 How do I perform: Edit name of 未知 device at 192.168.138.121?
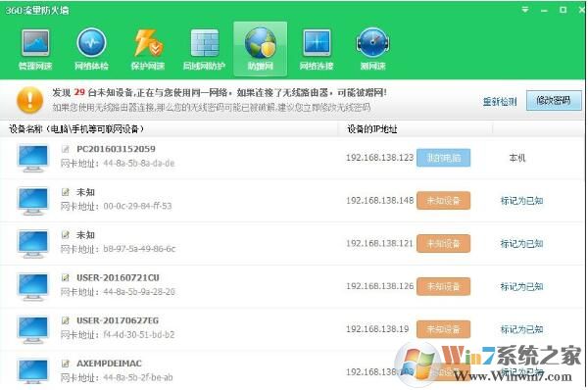[66, 235]
